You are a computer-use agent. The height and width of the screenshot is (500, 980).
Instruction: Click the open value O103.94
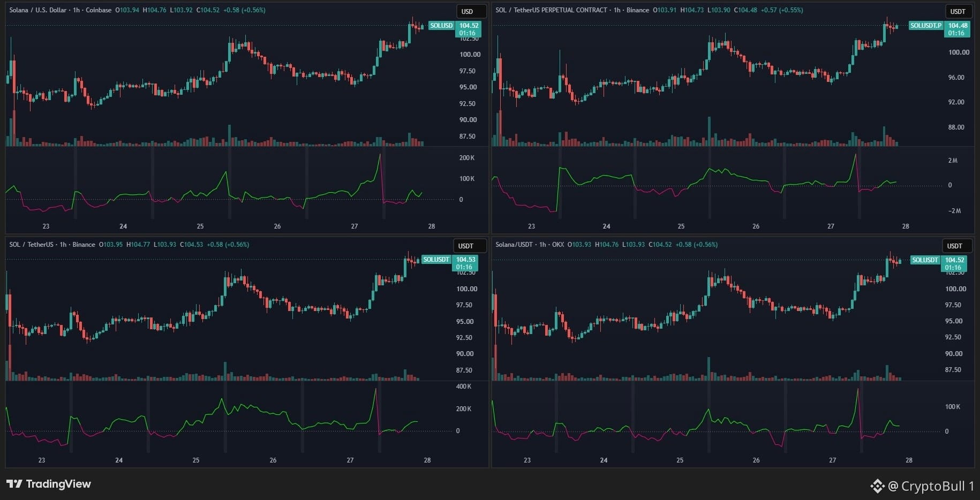click(x=127, y=10)
